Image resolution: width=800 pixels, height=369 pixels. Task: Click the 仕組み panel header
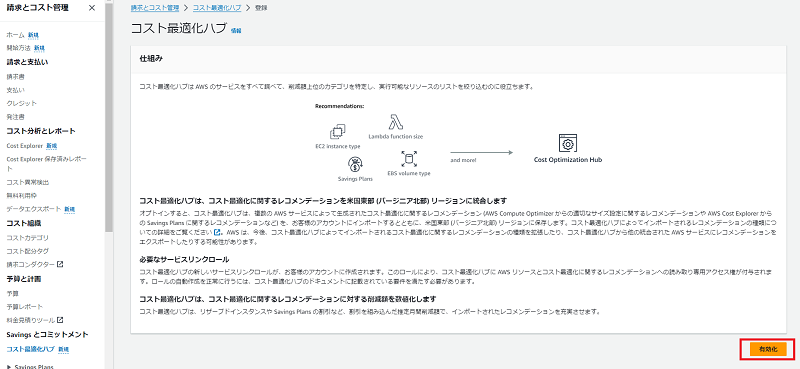click(x=459, y=59)
